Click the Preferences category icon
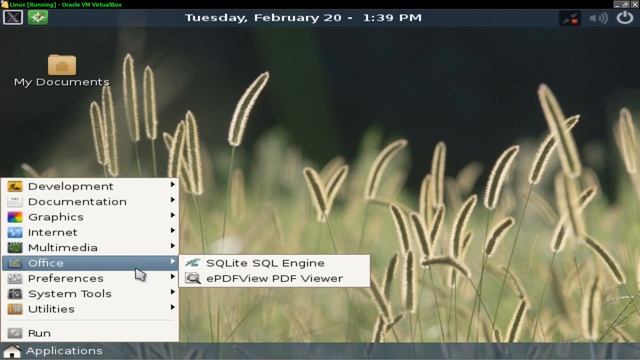This screenshot has width=640, height=360. click(15, 278)
